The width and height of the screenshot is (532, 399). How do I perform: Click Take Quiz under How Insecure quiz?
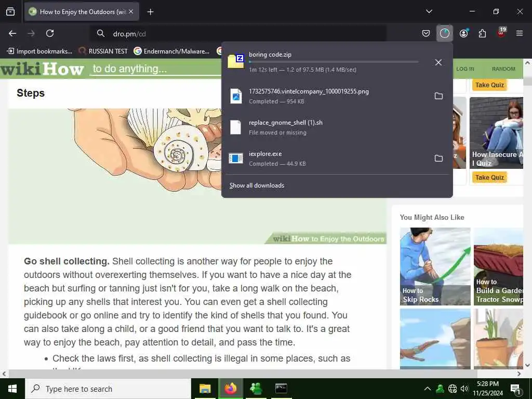pyautogui.click(x=489, y=178)
